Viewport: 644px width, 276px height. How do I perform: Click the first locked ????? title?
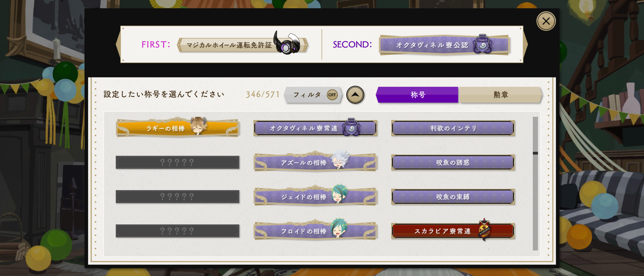pos(177,162)
